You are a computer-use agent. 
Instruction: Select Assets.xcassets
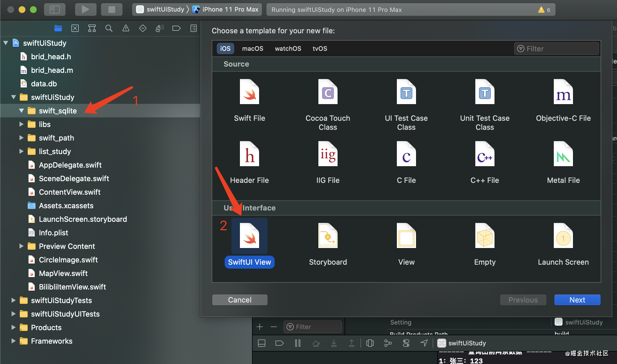point(66,205)
